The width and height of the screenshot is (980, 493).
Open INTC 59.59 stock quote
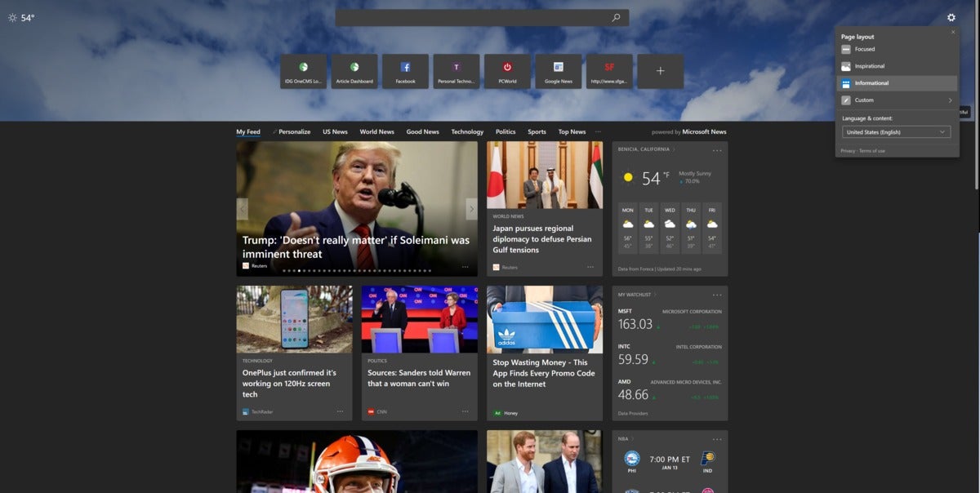[670, 354]
